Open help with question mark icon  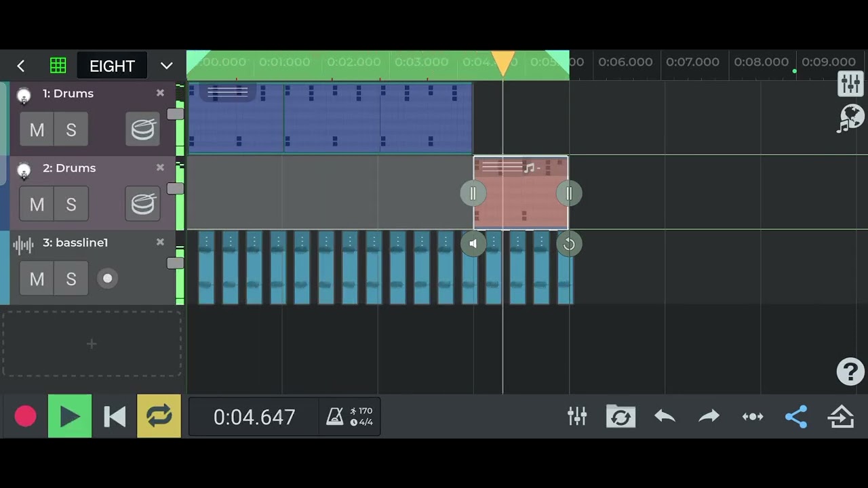pos(850,371)
